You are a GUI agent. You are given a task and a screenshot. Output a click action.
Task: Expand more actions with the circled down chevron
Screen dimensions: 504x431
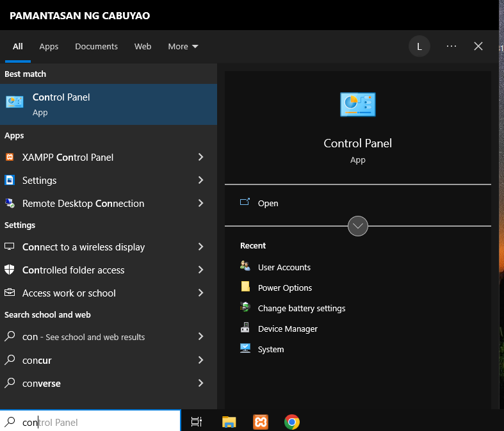coord(358,226)
